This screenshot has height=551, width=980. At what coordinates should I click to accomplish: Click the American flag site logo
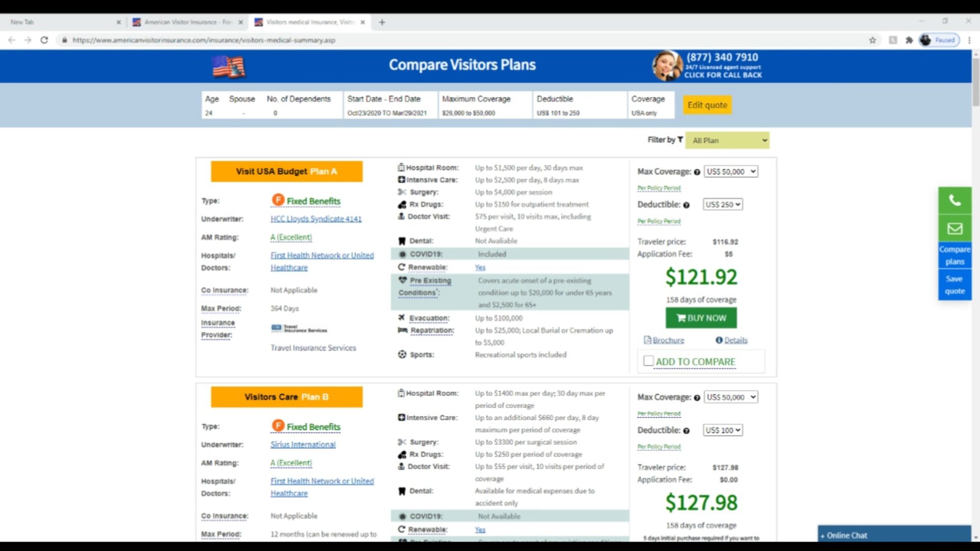coord(229,66)
